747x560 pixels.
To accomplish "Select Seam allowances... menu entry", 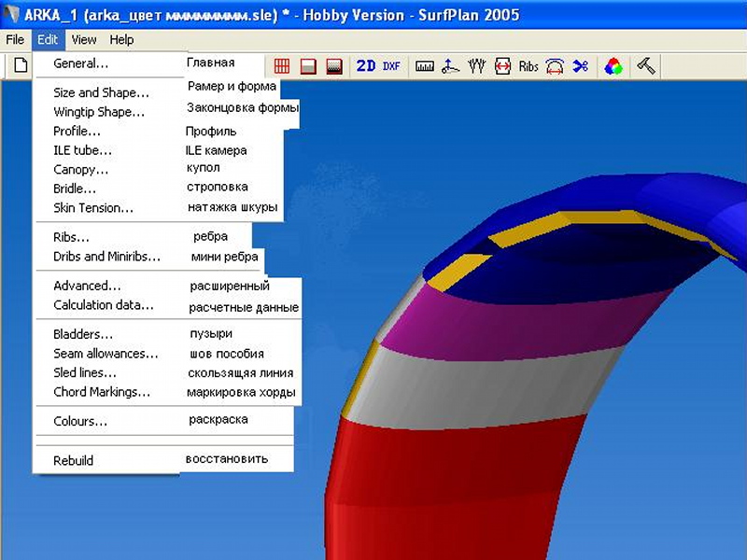I will [106, 354].
